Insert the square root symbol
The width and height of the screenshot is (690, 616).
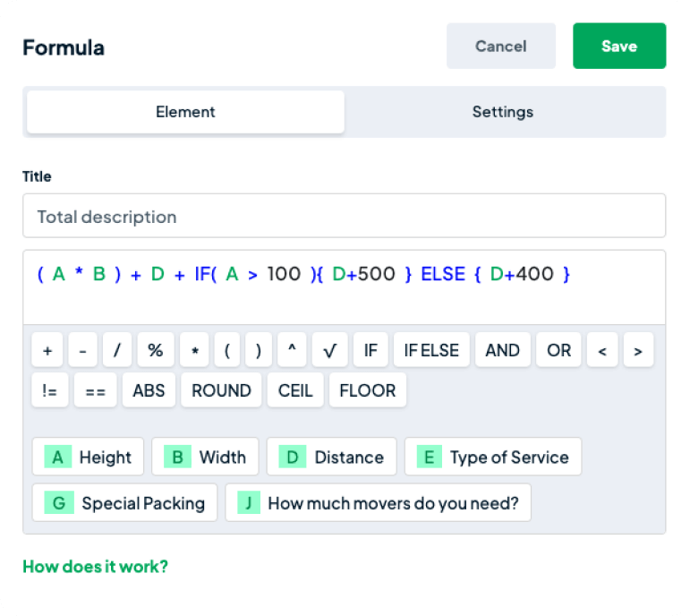(x=329, y=350)
